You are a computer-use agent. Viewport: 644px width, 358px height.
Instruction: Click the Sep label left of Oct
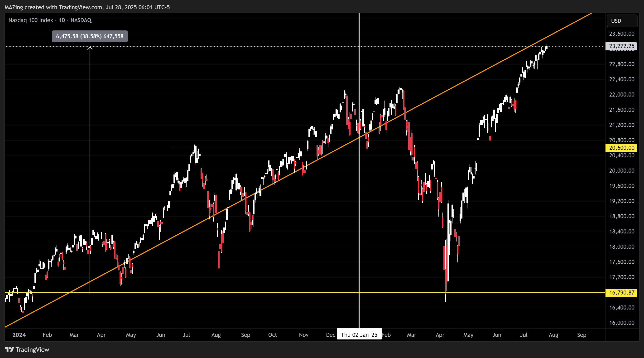pos(246,335)
